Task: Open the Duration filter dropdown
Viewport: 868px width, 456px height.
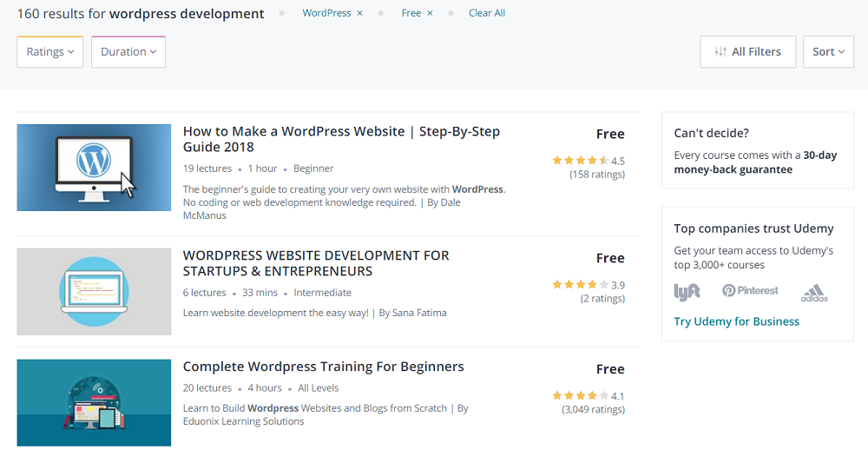Action: (x=128, y=52)
